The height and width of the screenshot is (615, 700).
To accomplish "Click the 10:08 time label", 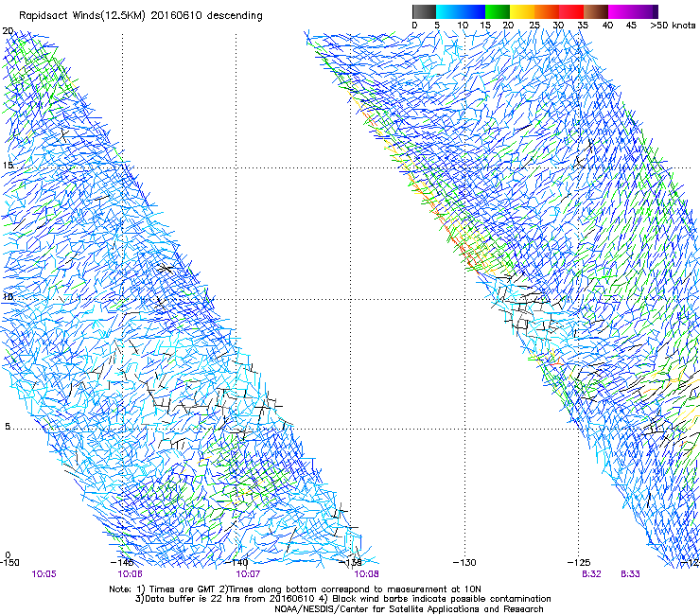I will (x=366, y=574).
